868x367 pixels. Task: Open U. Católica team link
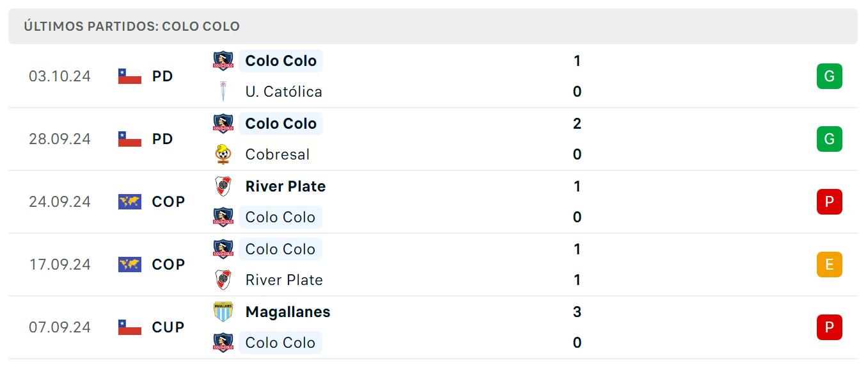pos(283,92)
